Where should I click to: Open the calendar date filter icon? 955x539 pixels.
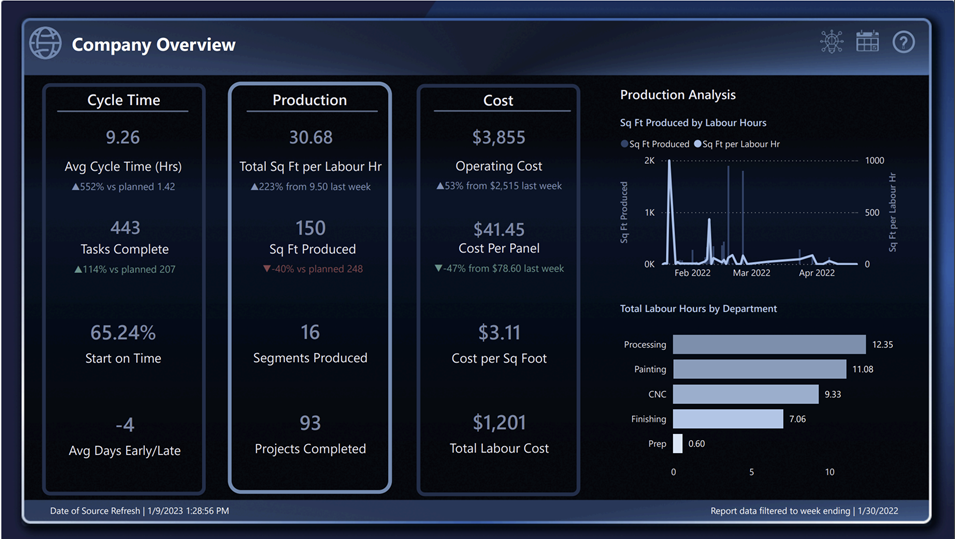click(867, 42)
